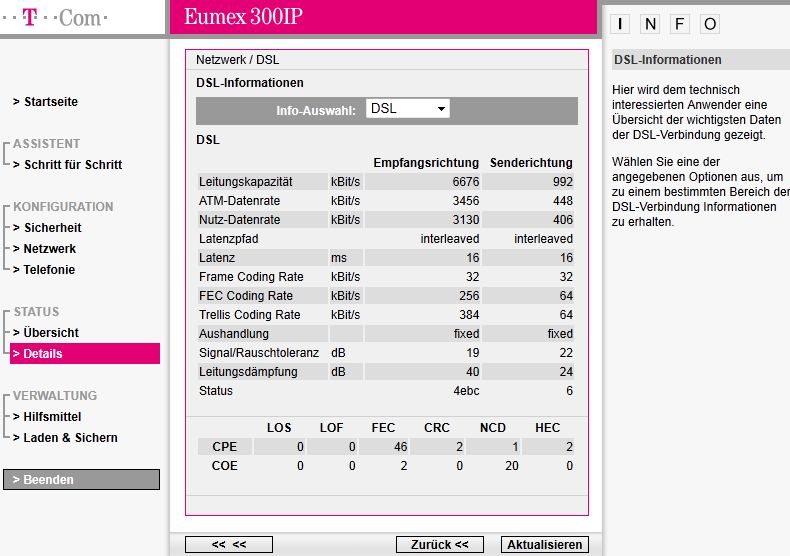Click the Leitungsdämpfung value 40
790x556 pixels.
(x=473, y=372)
